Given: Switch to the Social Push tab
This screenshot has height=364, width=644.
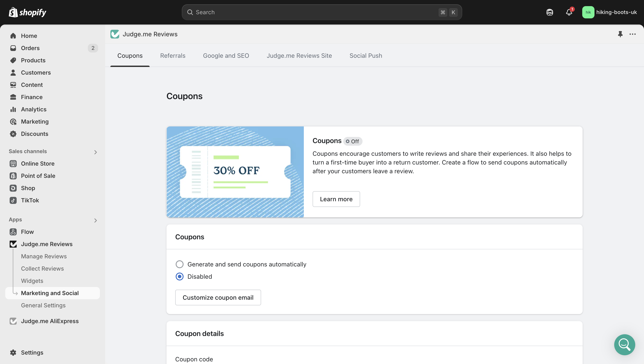Looking at the screenshot, I should (x=366, y=56).
